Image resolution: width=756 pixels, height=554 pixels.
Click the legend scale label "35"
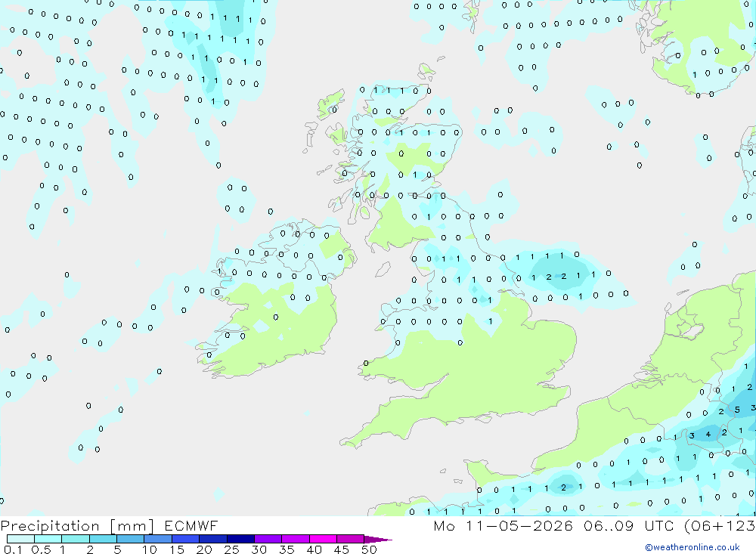click(x=287, y=549)
